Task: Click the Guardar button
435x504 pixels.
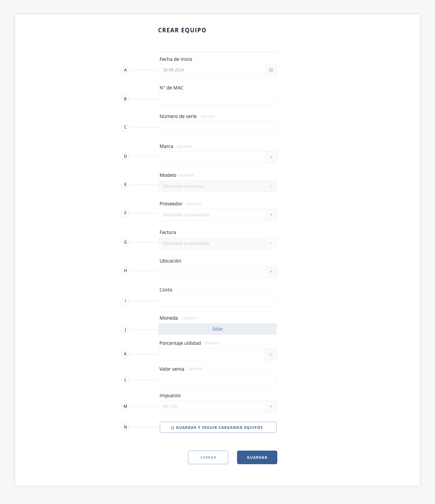Action: pyautogui.click(x=257, y=457)
